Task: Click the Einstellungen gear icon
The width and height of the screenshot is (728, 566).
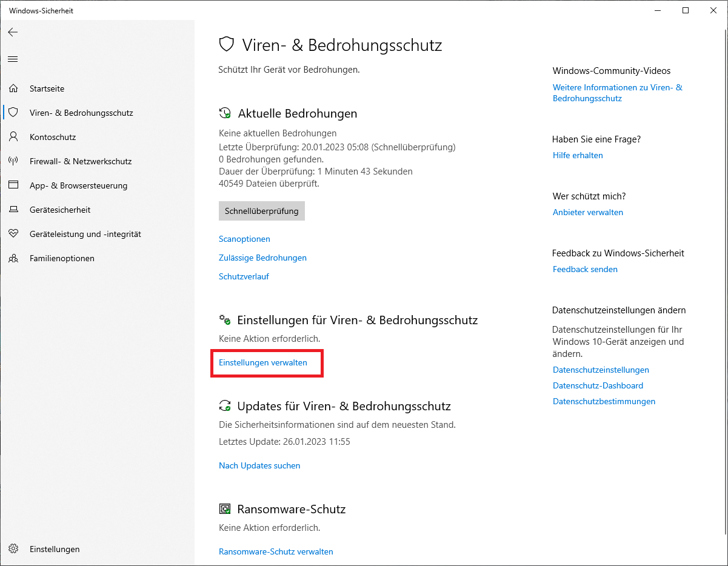Action: pyautogui.click(x=13, y=549)
